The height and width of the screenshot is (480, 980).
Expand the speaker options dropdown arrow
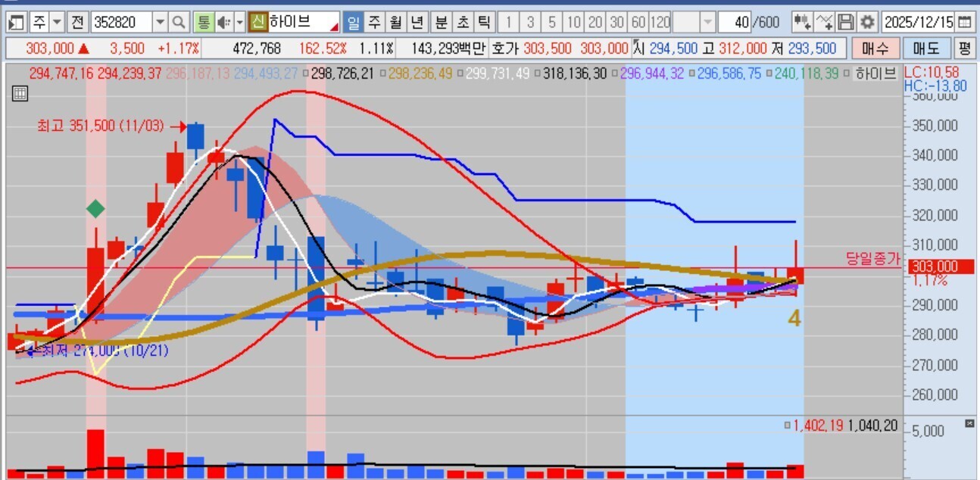coord(240,22)
